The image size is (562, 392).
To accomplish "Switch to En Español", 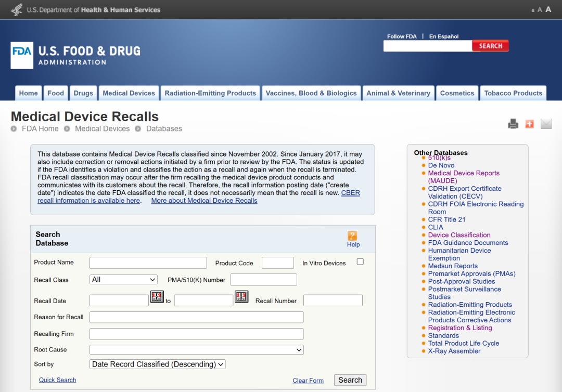I will click(x=444, y=36).
